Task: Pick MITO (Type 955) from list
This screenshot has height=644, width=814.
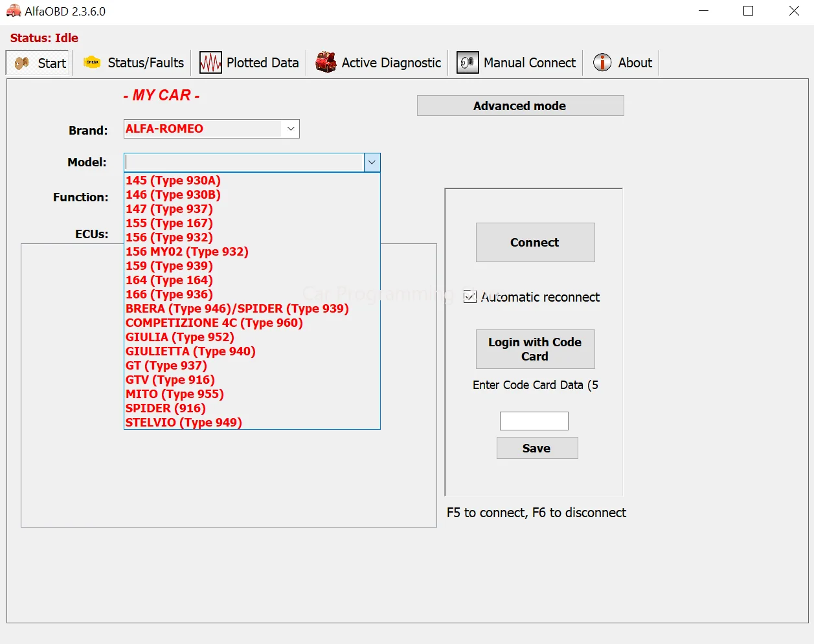Action: coord(252,394)
